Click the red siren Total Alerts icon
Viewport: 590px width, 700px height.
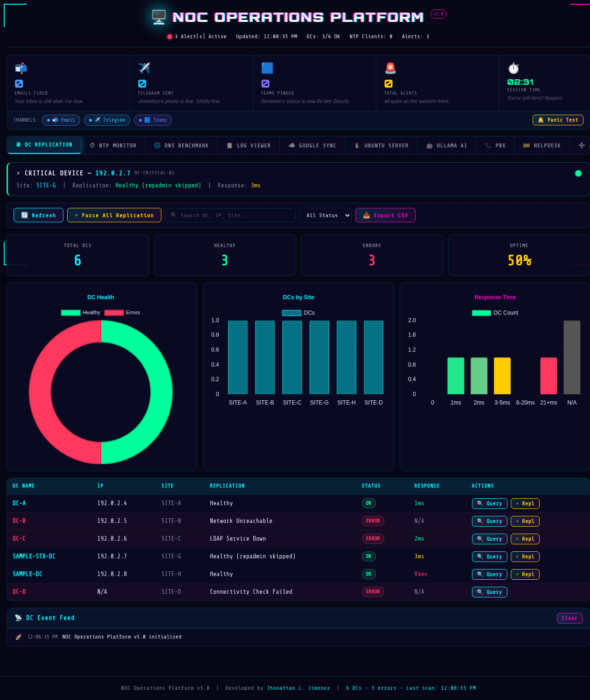390,68
